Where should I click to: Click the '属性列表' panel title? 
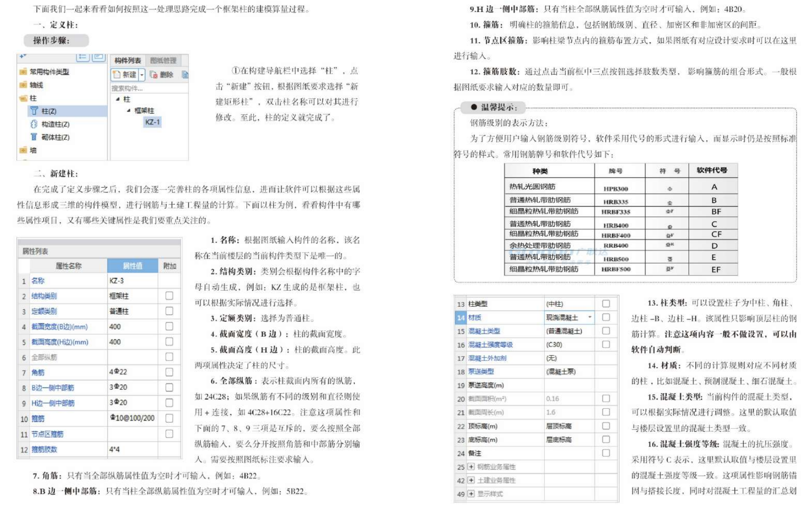pyautogui.click(x=35, y=251)
